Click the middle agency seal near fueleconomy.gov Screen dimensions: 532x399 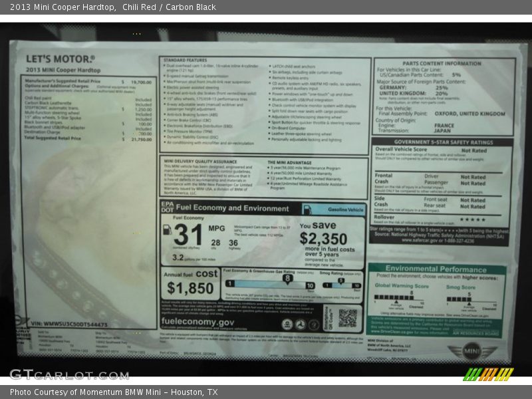[x=300, y=325]
